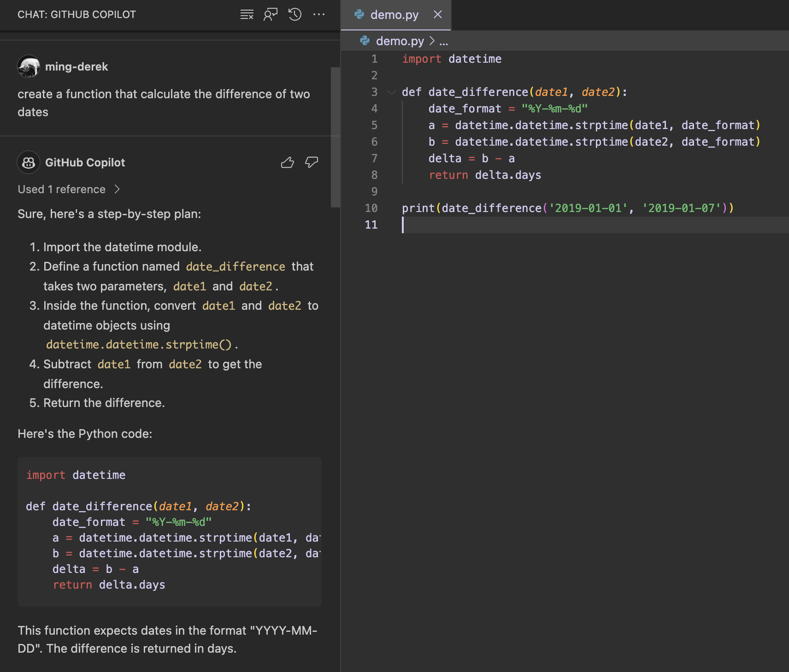The width and height of the screenshot is (789, 672).
Task: Close the demo.py tab
Action: pyautogui.click(x=438, y=15)
